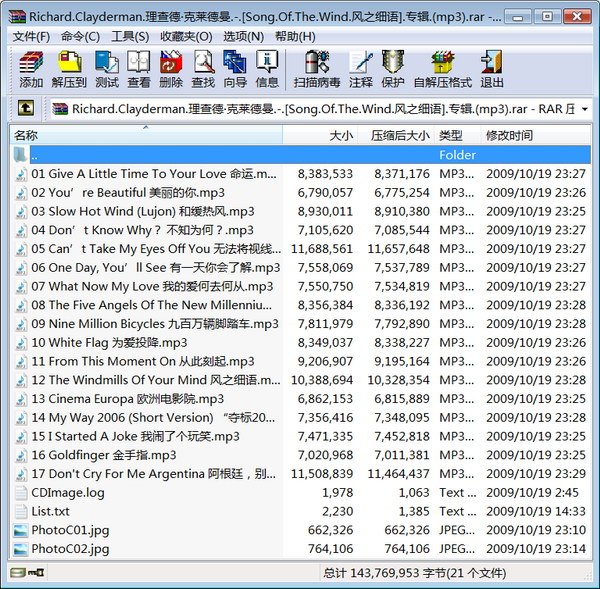Click the highlighted Folder type cell
The height and width of the screenshot is (589, 600).
(x=458, y=155)
